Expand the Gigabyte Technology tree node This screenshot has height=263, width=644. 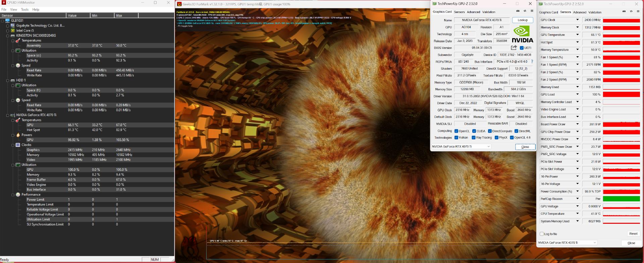tap(8, 25)
